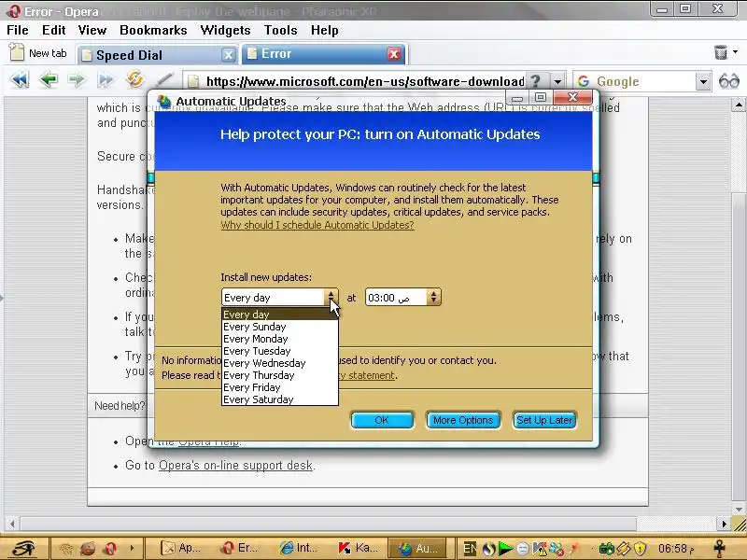Click the Forward arrow in Opera toolbar
Viewport: 747px width, 560px height.
pos(77,79)
